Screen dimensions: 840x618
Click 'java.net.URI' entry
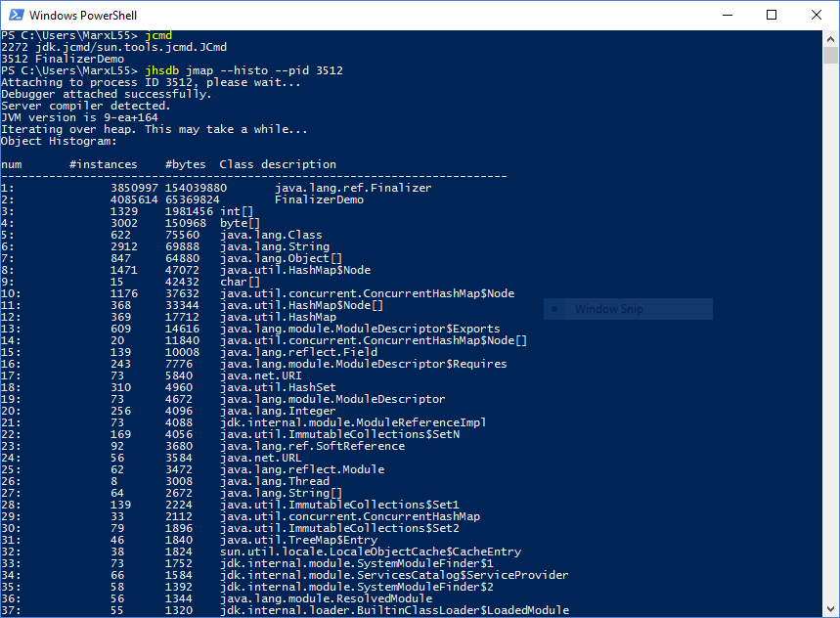pyautogui.click(x=261, y=375)
